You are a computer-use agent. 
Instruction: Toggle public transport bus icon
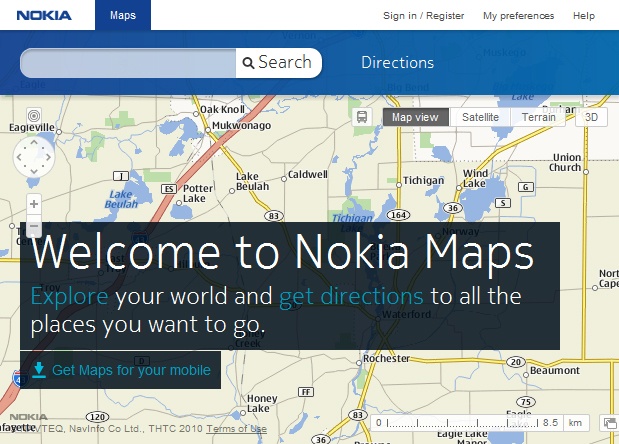[x=362, y=117]
